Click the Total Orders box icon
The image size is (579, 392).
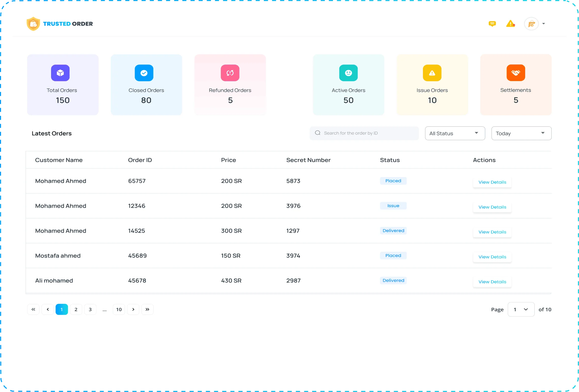coord(60,73)
